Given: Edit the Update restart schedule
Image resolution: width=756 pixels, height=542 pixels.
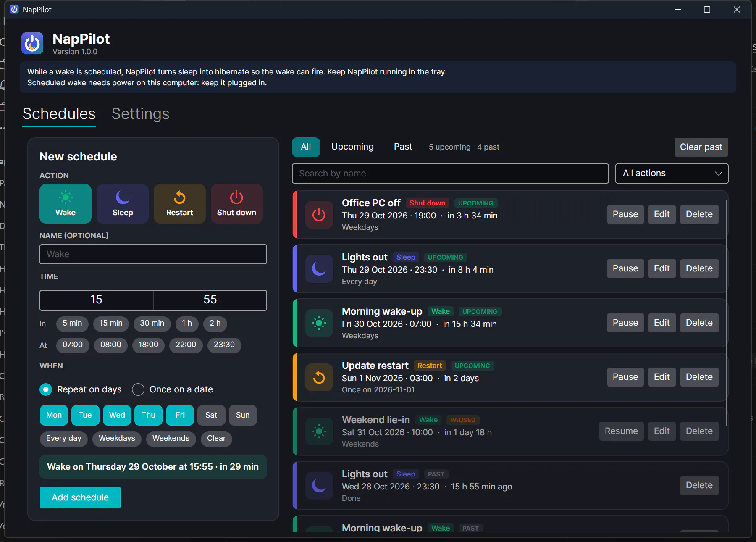Looking at the screenshot, I should point(662,377).
